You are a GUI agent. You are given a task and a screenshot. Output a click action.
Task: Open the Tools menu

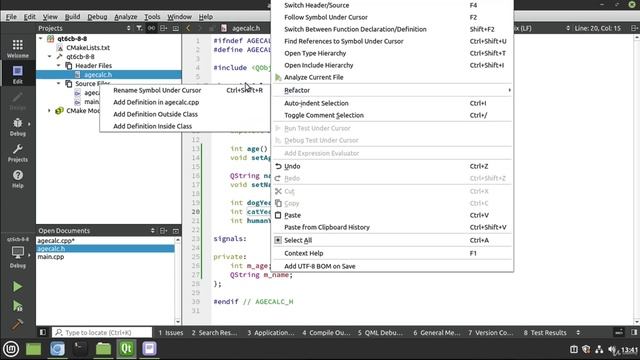point(152,17)
